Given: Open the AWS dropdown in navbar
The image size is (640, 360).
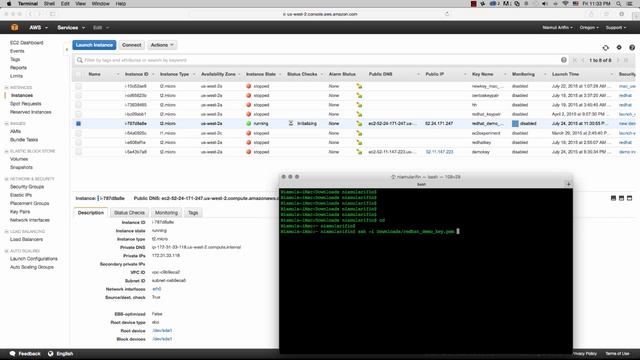Looking at the screenshot, I should click(x=38, y=27).
